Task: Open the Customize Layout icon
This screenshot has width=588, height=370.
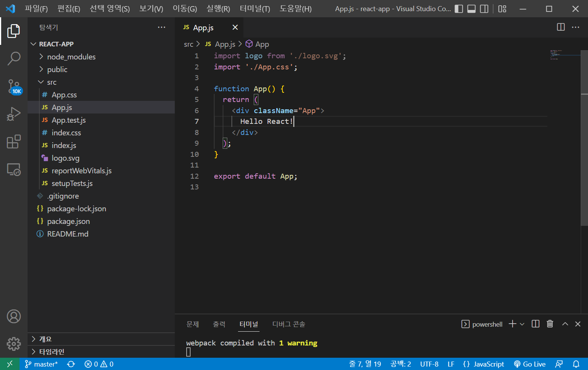Action: [x=502, y=9]
